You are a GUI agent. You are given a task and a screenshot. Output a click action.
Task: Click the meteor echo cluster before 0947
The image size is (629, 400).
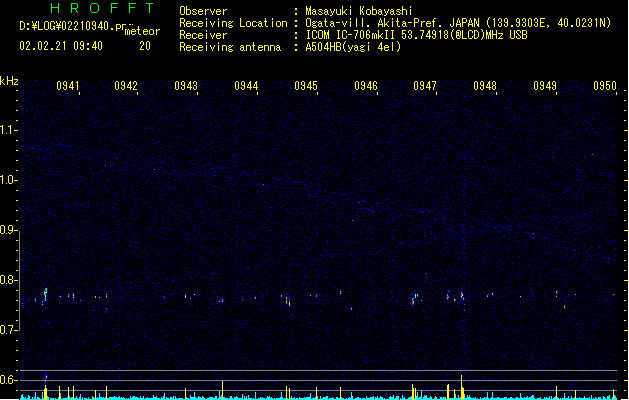pos(415,299)
